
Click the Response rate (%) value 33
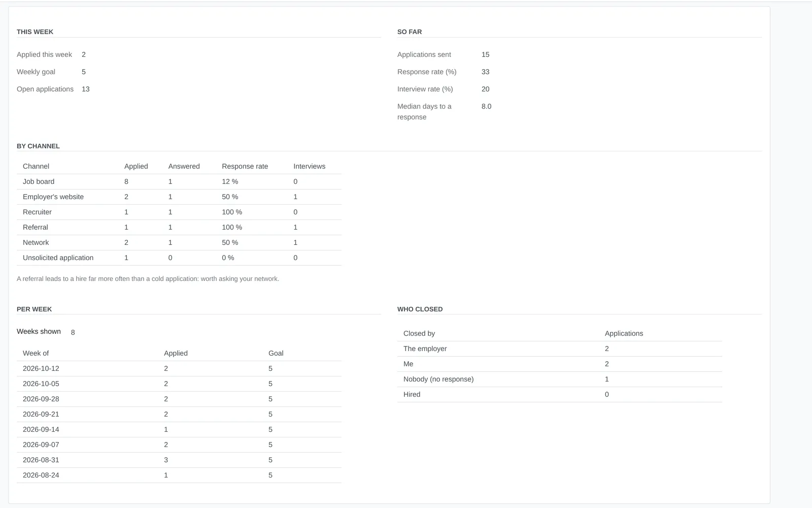click(486, 72)
